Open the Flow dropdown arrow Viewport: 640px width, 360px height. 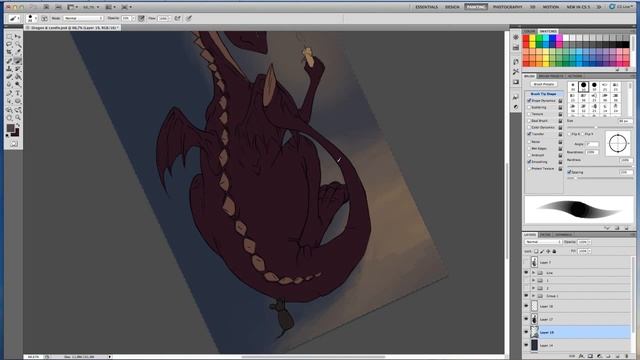[170, 18]
